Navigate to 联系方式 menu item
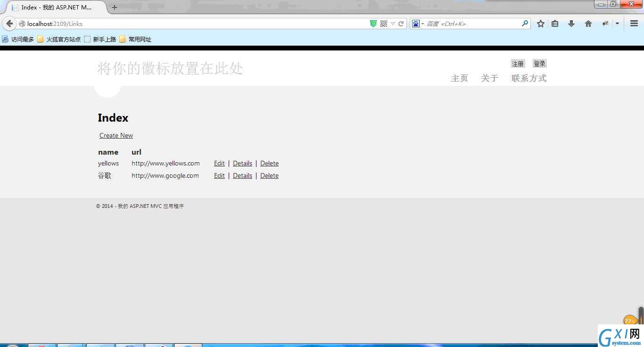Image resolution: width=644 pixels, height=347 pixels. [529, 78]
